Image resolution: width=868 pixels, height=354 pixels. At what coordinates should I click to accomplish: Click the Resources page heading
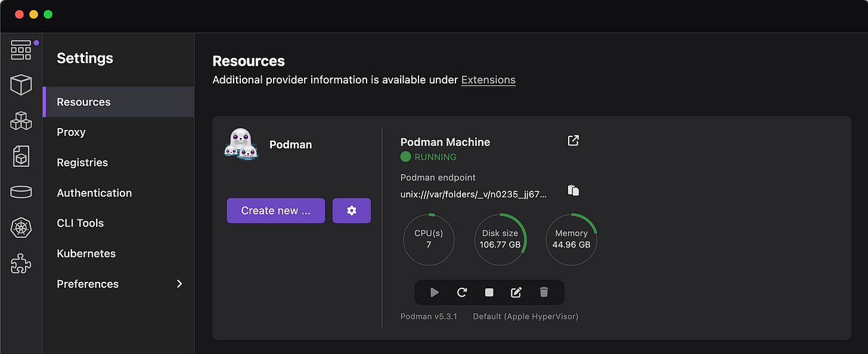pos(249,61)
